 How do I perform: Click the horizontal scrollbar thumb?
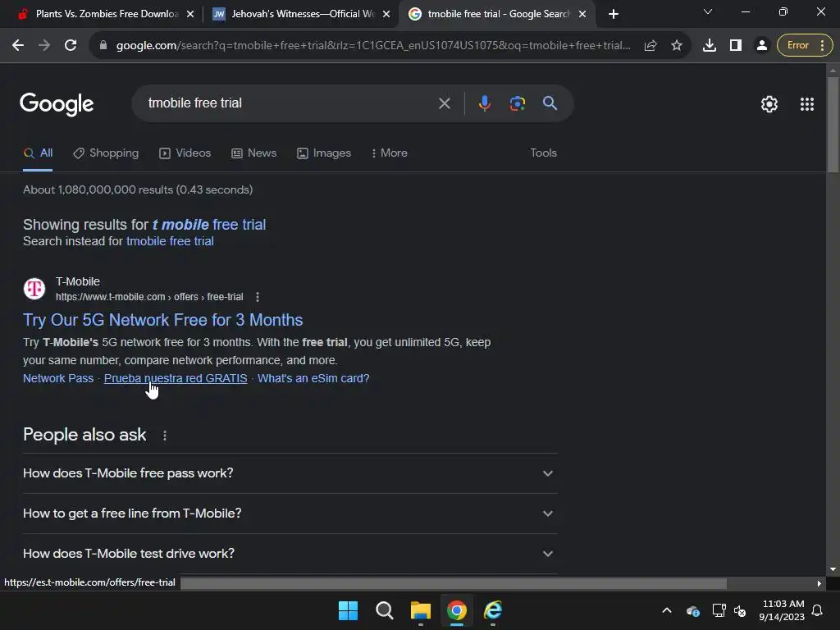click(x=453, y=583)
